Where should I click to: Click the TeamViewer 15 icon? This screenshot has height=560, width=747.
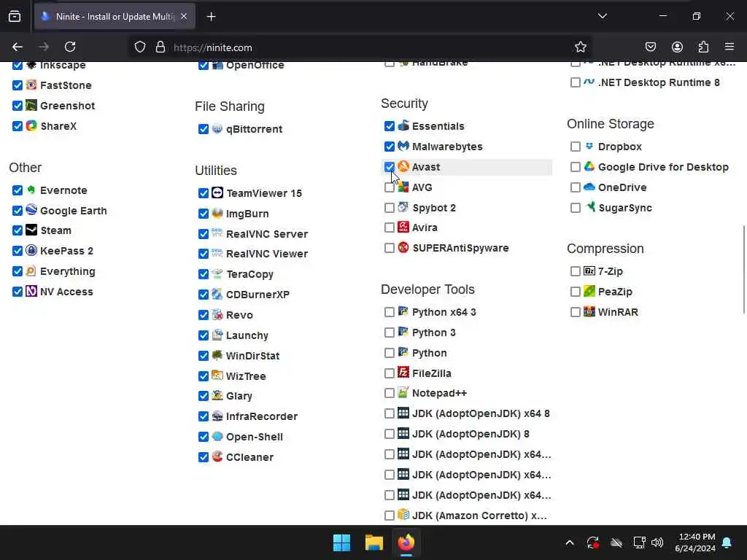217,192
